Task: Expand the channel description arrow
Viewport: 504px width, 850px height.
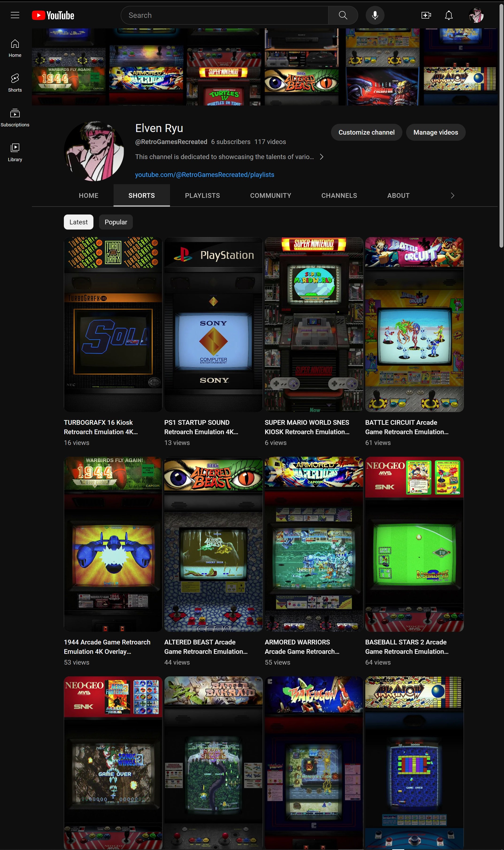Action: click(321, 157)
